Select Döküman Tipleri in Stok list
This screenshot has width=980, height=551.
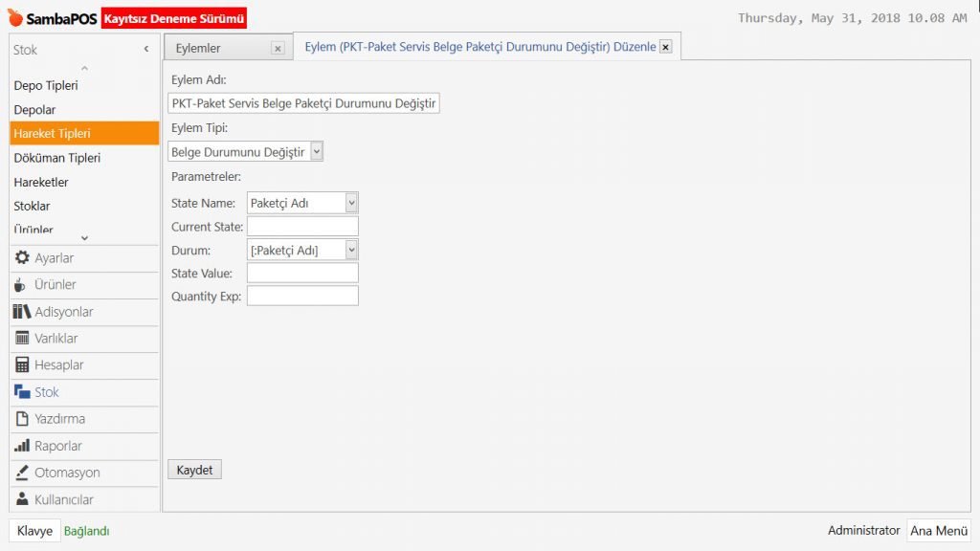click(57, 158)
